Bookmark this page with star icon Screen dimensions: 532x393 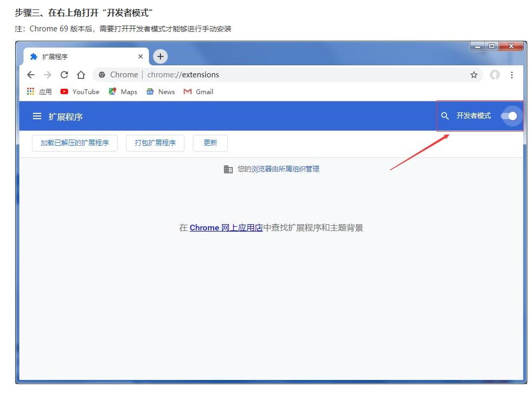click(473, 75)
